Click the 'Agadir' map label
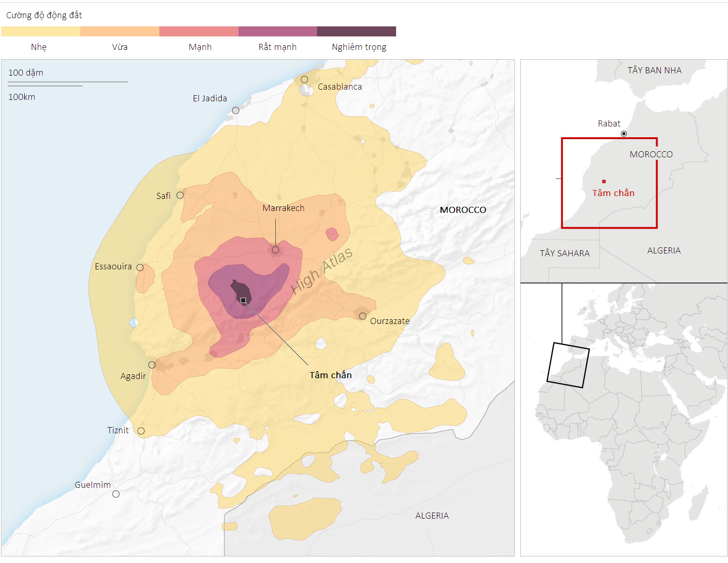This screenshot has width=728, height=563. pyautogui.click(x=133, y=376)
